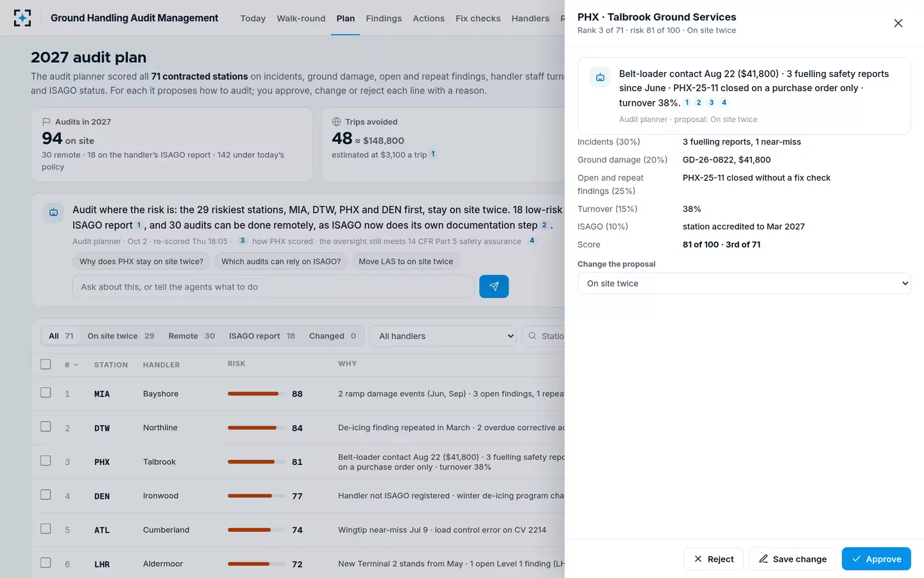Image resolution: width=924 pixels, height=578 pixels.
Task: Tick the checkbox for ATL row
Action: pyautogui.click(x=46, y=529)
